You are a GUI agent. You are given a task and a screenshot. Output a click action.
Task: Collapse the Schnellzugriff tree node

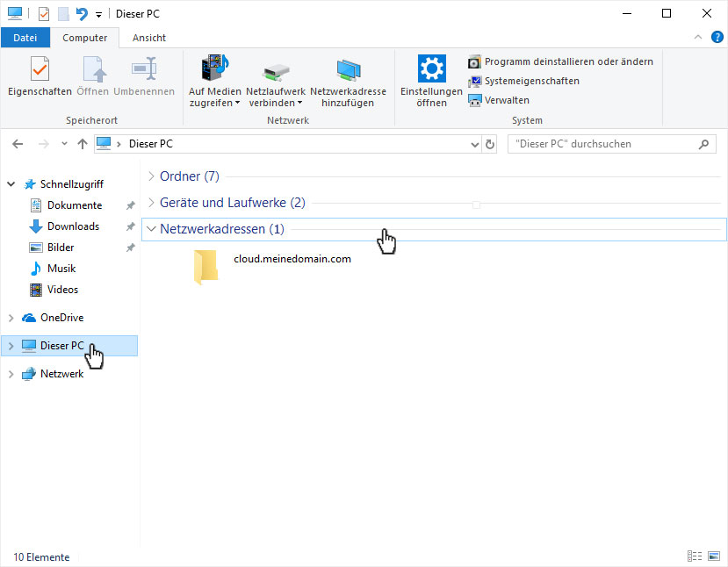tap(11, 184)
